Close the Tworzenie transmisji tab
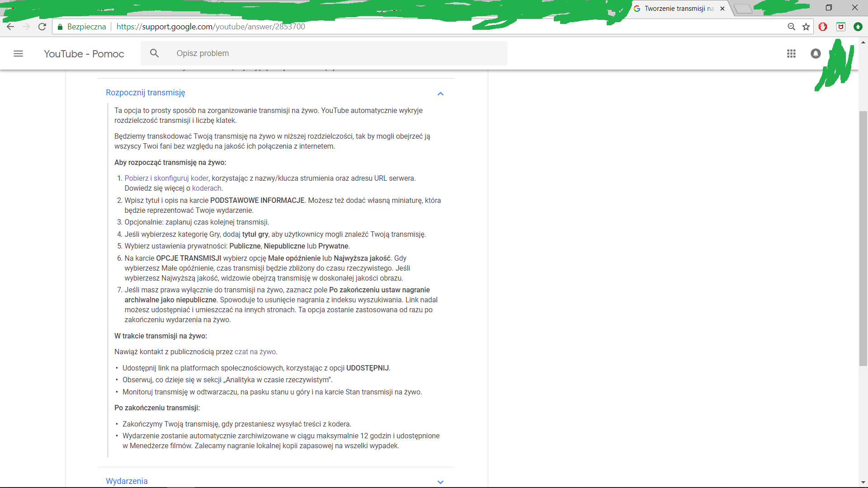 click(722, 9)
